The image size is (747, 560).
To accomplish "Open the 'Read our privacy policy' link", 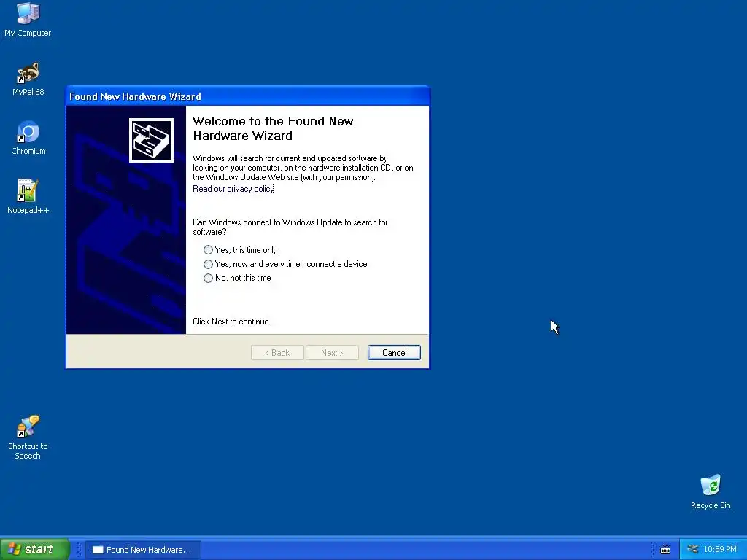I will (233, 189).
